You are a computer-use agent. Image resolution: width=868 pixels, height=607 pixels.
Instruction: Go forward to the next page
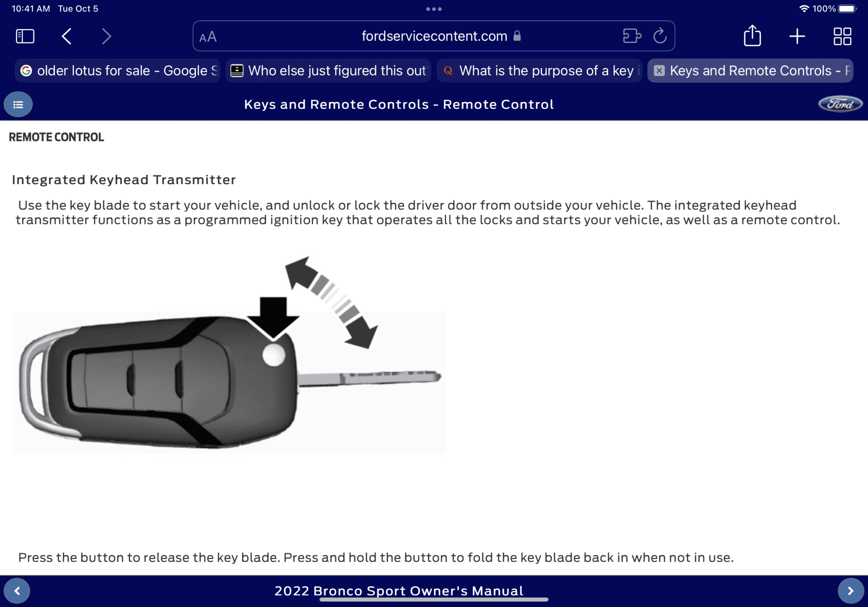coord(106,36)
